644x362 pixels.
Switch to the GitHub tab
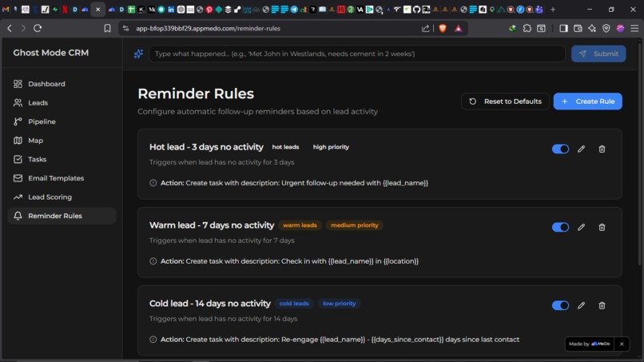tap(416, 9)
